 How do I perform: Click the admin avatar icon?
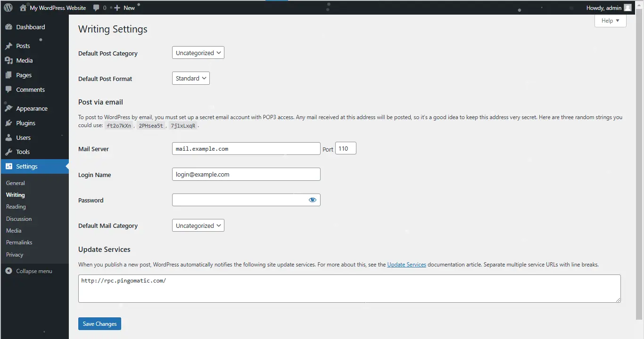(627, 8)
